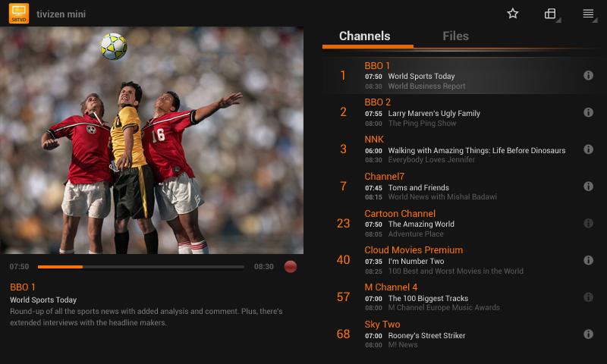The image size is (607, 364).
Task: Click channel number 68
Action: click(344, 334)
